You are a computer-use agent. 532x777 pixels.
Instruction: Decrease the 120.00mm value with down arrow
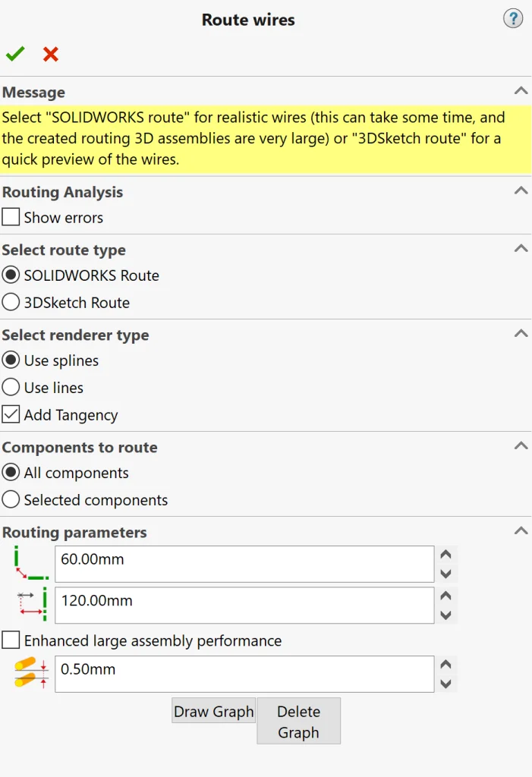point(446,615)
